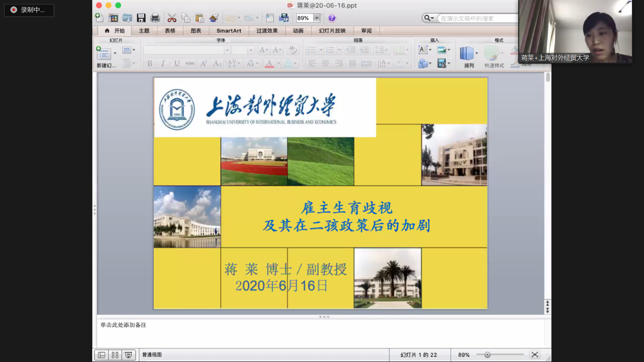This screenshot has width=644, height=362.
Task: Open the SmartArt ribbon tab
Action: coord(229,31)
